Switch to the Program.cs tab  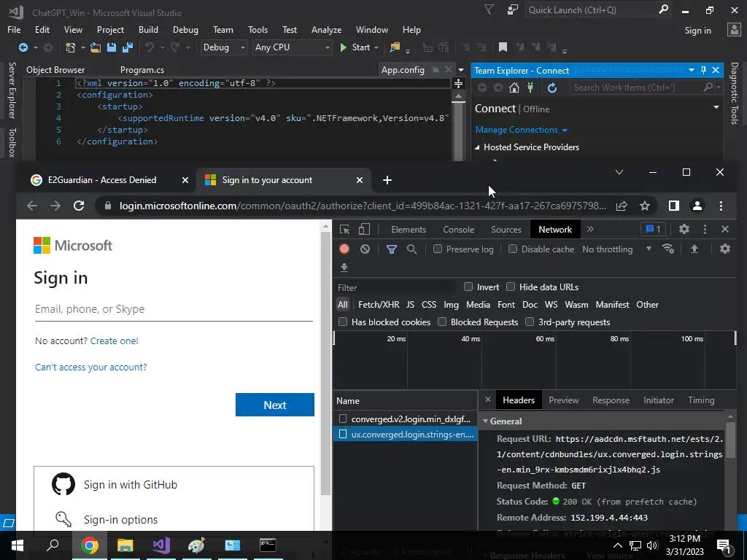142,70
